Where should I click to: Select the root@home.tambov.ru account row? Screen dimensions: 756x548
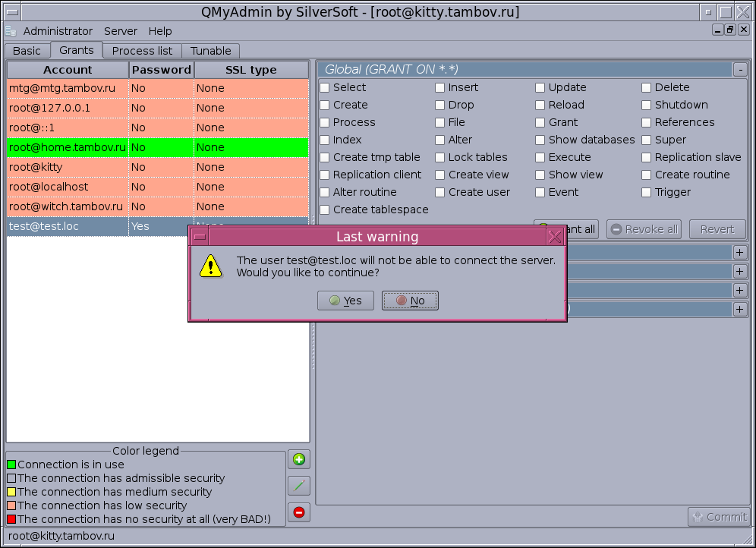point(68,147)
